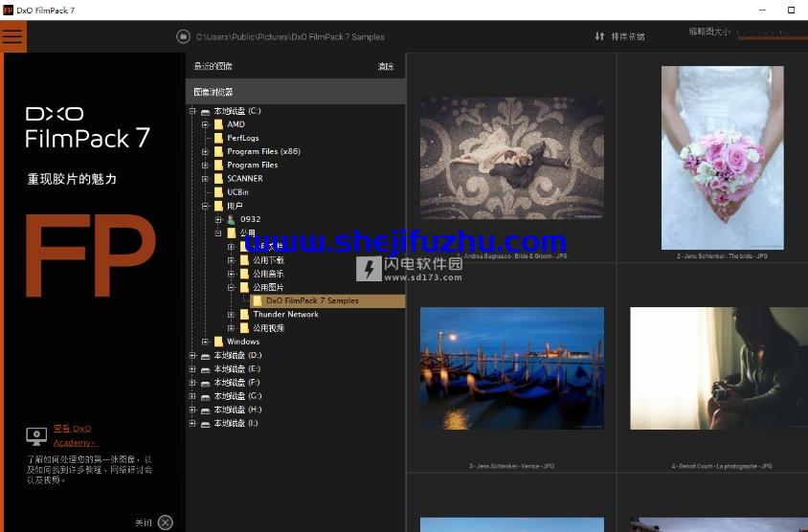Click the 3 - Jens Schlenker - Venice caption

(511, 466)
